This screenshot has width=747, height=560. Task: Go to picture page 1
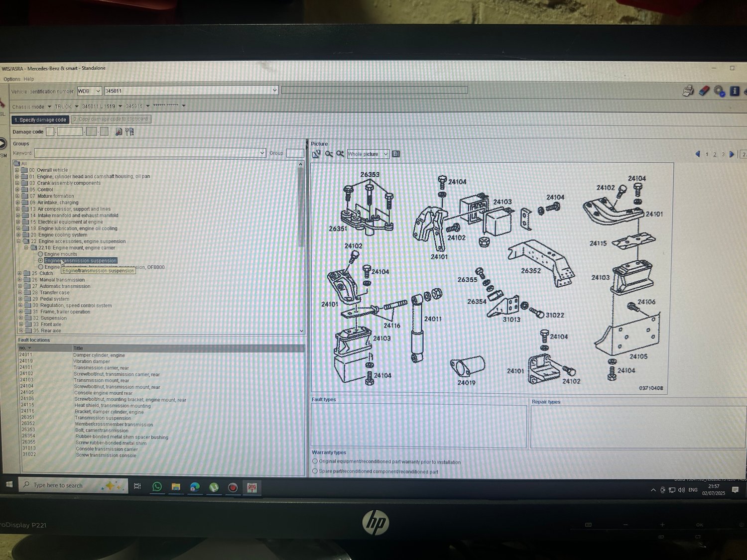coord(707,154)
